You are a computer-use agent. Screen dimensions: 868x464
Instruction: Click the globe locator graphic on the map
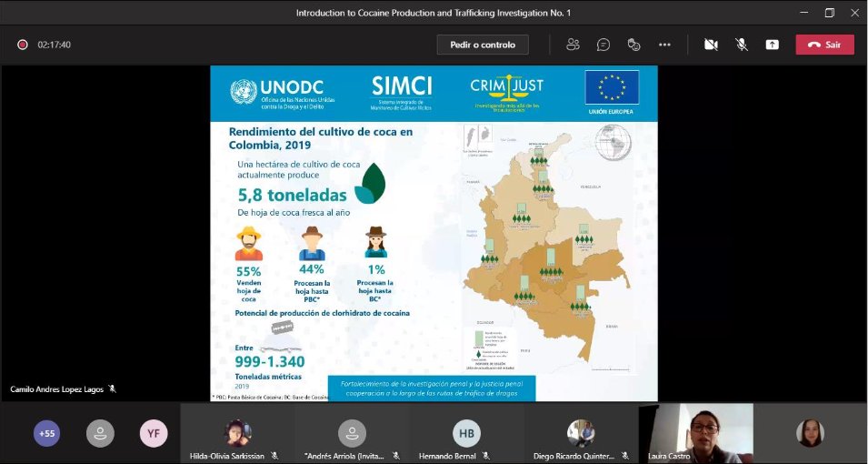[613, 143]
